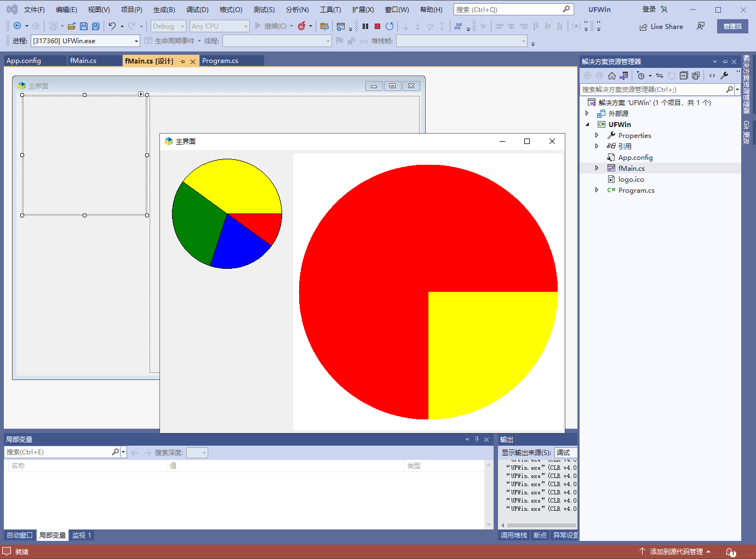Switch views icon in Solution Explorer toolbar
Image resolution: width=756 pixels, height=559 pixels.
tap(624, 76)
